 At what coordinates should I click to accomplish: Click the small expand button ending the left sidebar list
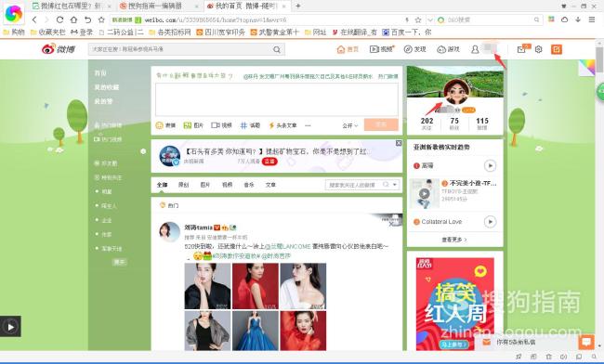(120, 262)
